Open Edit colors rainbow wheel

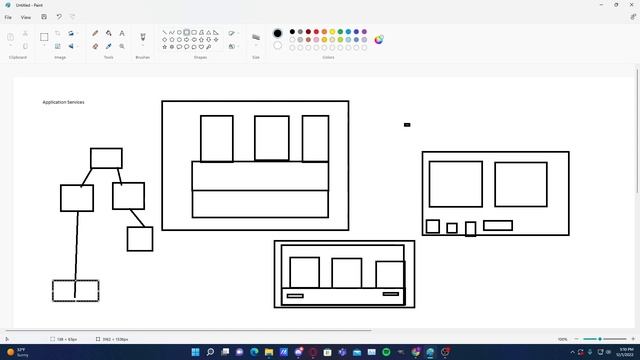(379, 39)
